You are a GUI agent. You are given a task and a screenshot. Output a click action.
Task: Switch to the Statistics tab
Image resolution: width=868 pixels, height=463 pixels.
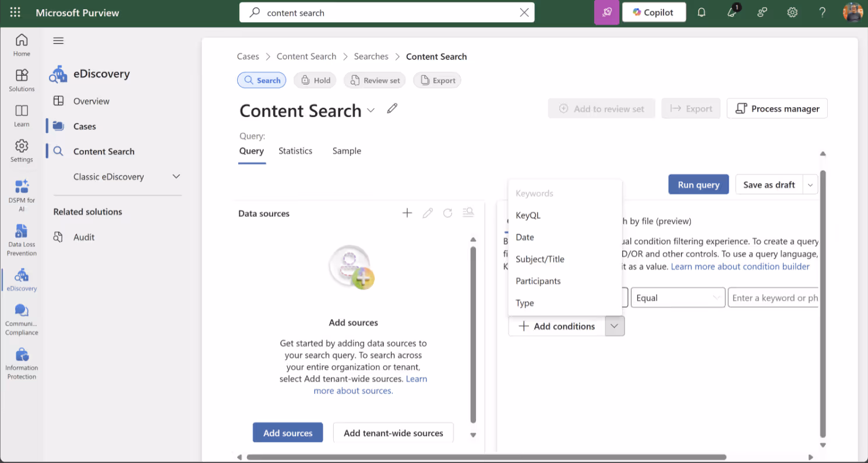[295, 151]
